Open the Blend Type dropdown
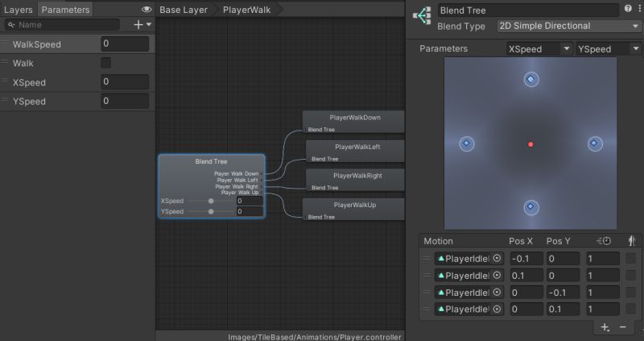Screen dimensions: 644x341 pos(569,26)
